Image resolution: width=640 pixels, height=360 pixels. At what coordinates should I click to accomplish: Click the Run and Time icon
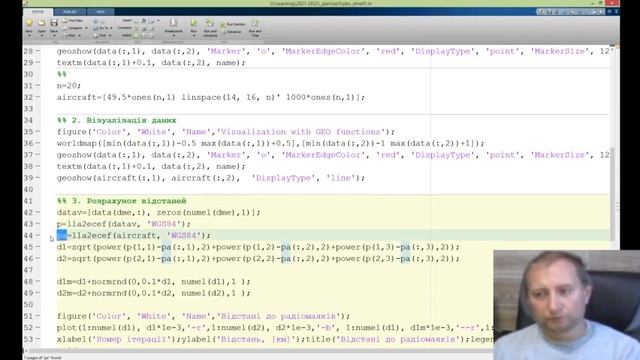coord(255,22)
